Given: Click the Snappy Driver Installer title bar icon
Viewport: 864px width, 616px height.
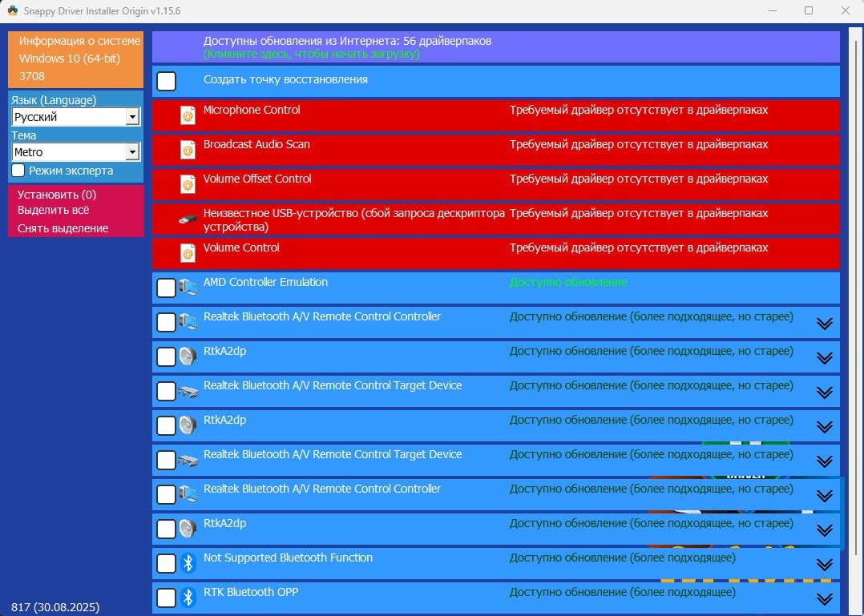Looking at the screenshot, I should (12, 11).
